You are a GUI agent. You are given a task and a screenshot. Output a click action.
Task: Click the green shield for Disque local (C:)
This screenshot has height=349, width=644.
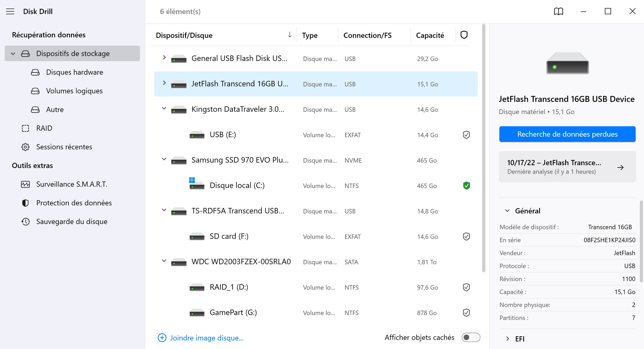click(x=466, y=186)
